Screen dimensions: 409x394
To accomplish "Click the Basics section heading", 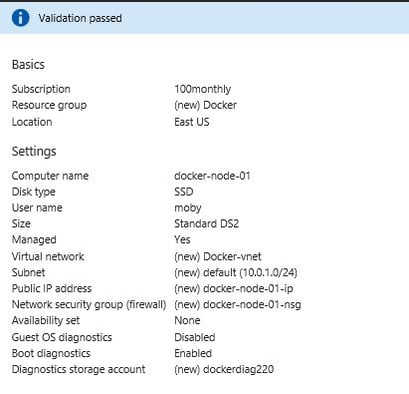I will tap(28, 65).
